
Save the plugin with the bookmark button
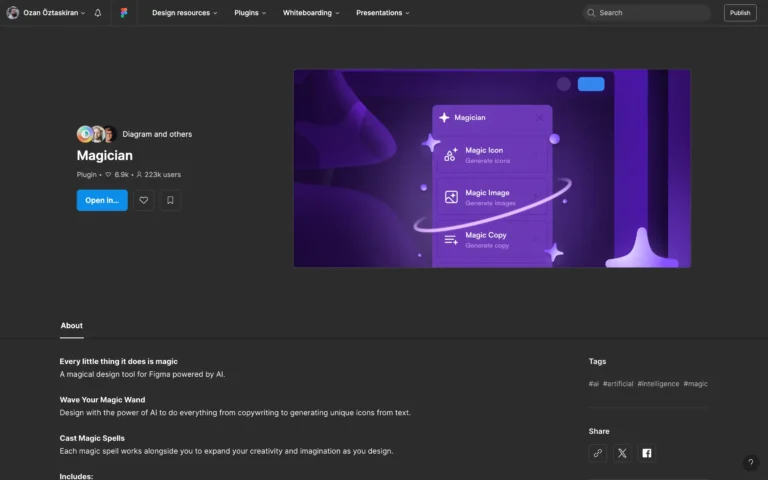(x=170, y=200)
